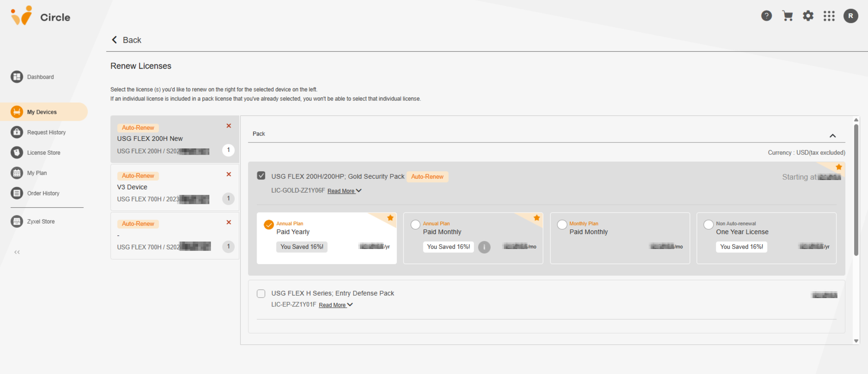Click the Back link

tap(126, 40)
